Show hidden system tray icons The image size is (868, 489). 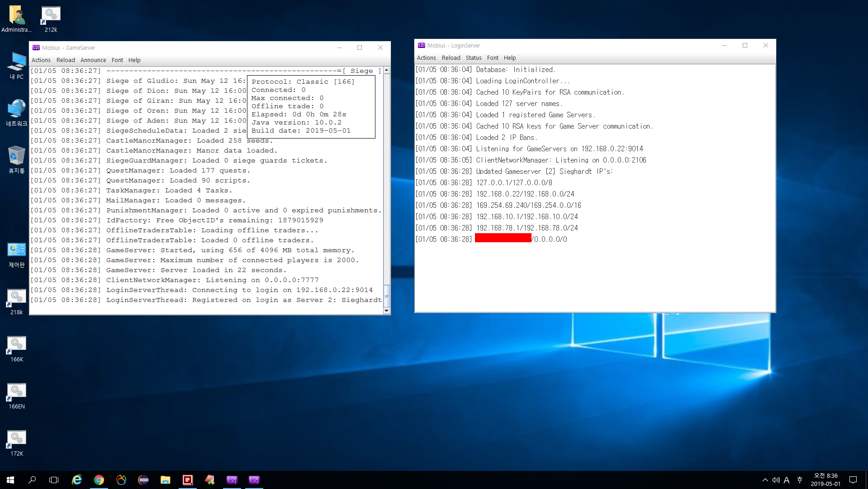pos(765,480)
